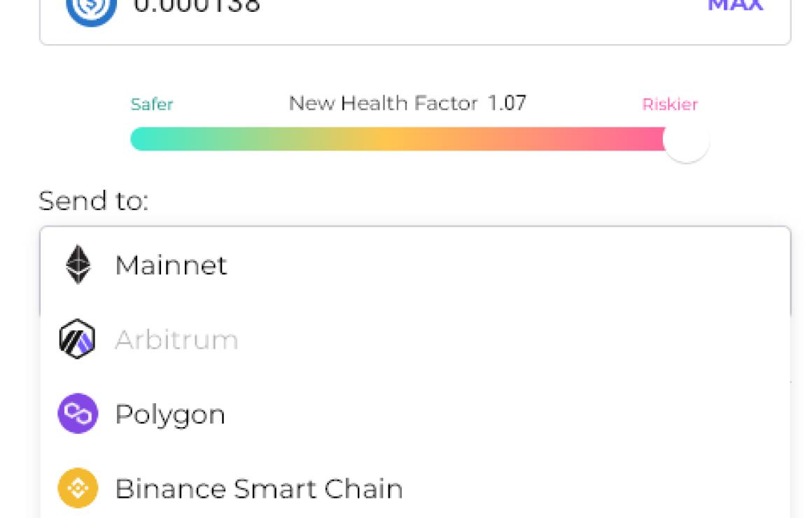Click the Riskier label

pyautogui.click(x=670, y=104)
